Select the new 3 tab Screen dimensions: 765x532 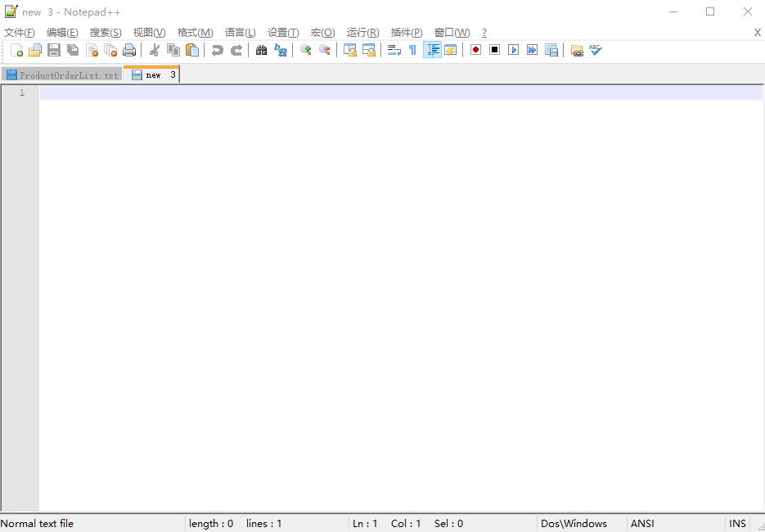click(x=151, y=74)
